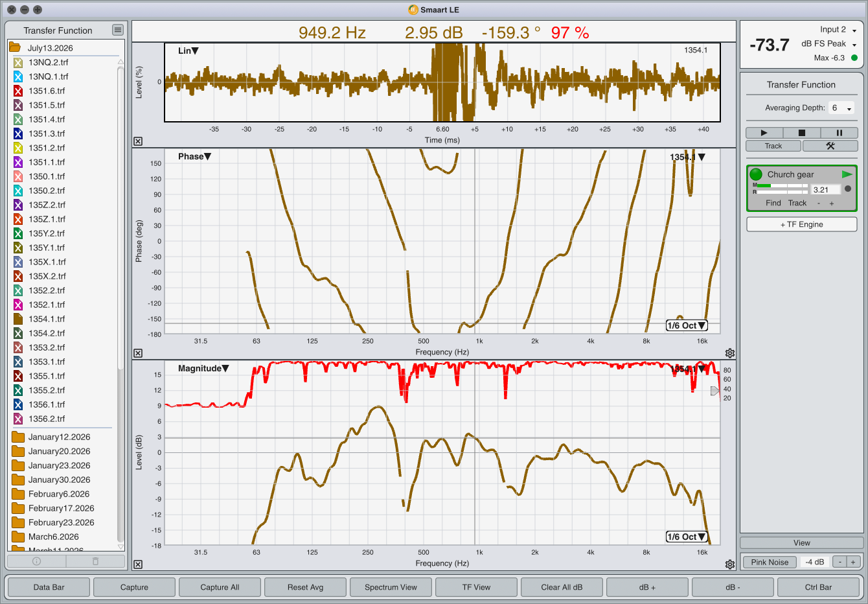
Task: Open the Transfer Function panel hamburger menu
Action: (x=117, y=30)
